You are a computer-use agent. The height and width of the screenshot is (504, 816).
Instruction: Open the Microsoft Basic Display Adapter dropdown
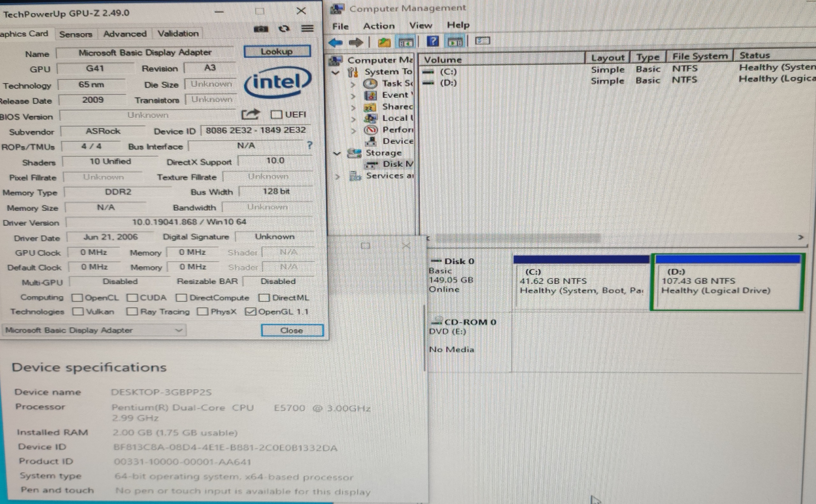pos(94,330)
